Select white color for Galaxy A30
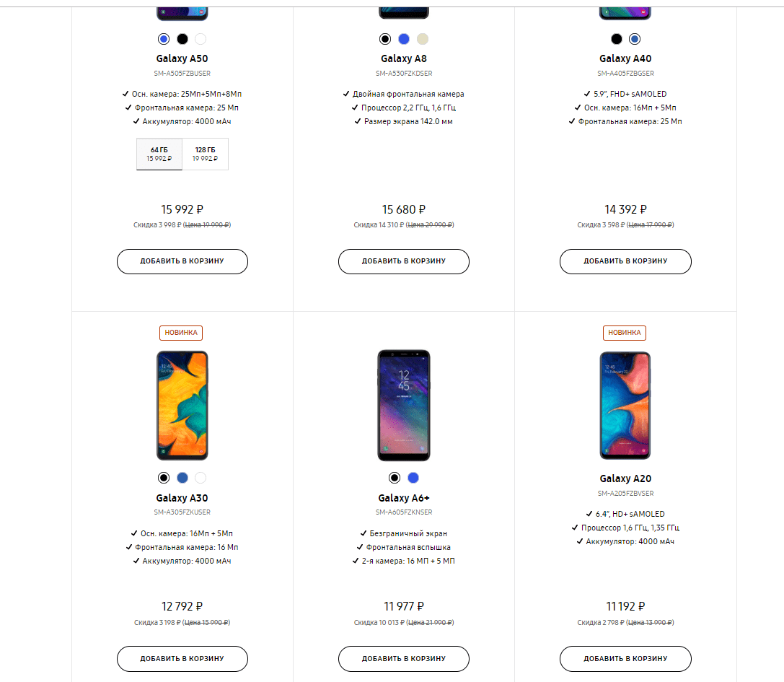Screen dimensions: 784x682 (201, 478)
